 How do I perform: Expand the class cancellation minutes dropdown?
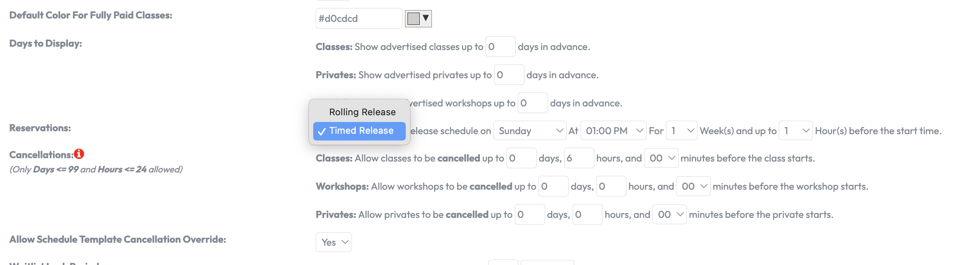(x=661, y=158)
